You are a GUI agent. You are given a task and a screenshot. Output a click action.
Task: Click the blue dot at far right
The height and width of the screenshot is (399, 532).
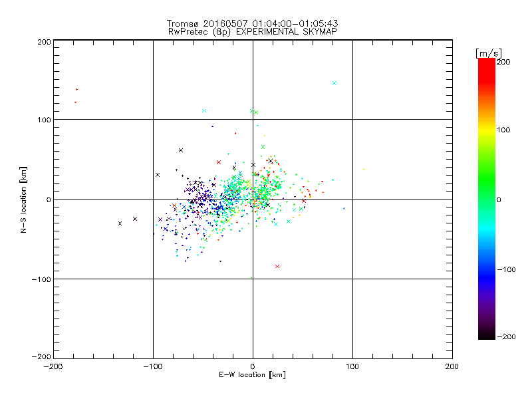[344, 208]
